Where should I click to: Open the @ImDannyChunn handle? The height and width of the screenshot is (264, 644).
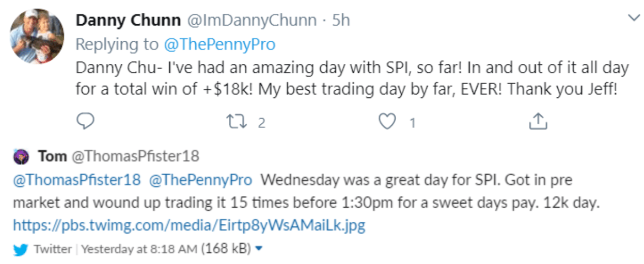pyautogui.click(x=252, y=20)
